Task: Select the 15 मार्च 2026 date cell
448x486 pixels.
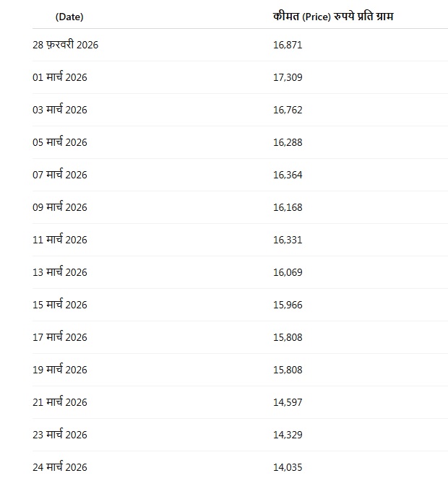Action: (x=59, y=305)
